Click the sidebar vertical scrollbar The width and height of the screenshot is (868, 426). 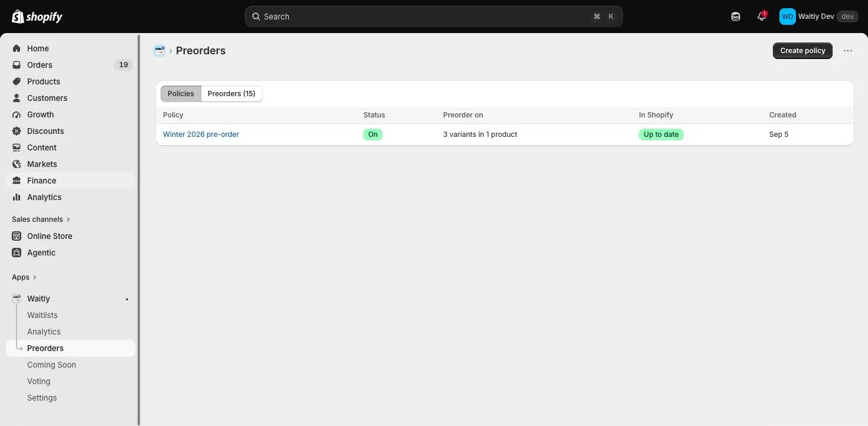[x=139, y=230]
